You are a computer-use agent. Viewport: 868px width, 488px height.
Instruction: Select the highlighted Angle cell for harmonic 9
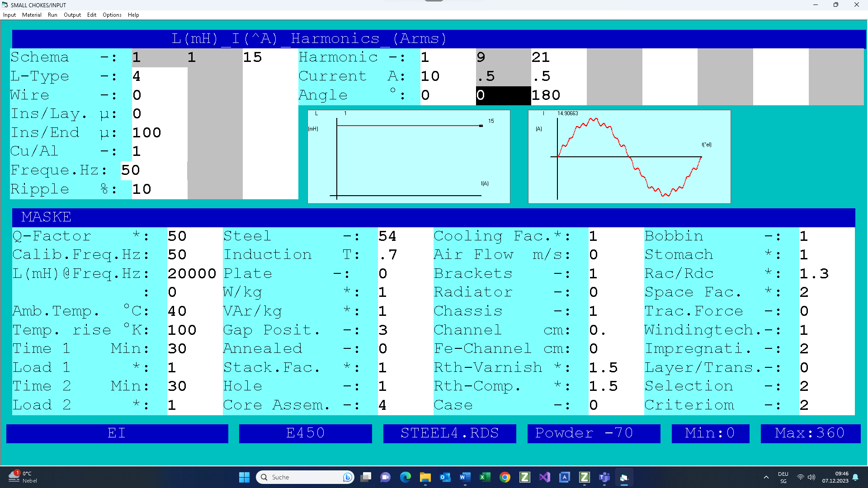tap(504, 95)
